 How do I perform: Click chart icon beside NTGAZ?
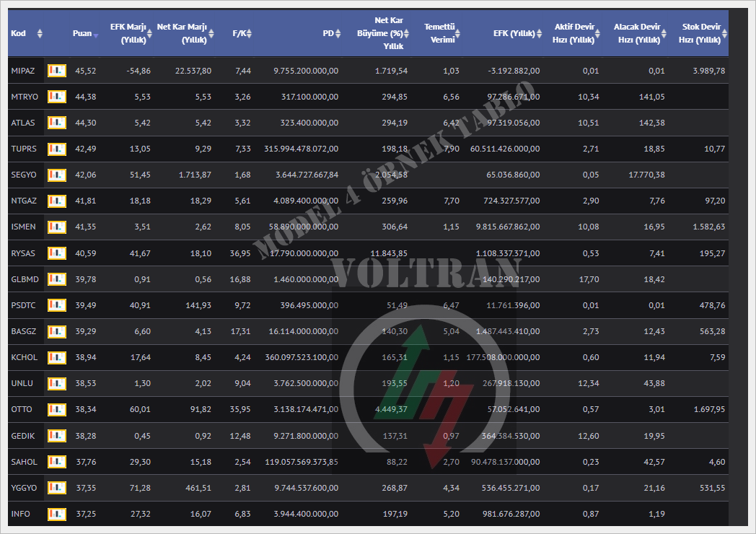point(57,201)
